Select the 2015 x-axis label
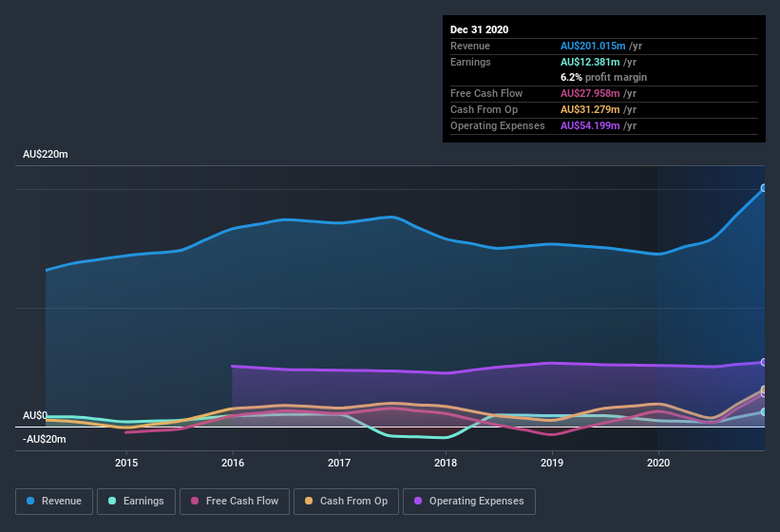Viewport: 780px width, 532px height. pyautogui.click(x=126, y=463)
